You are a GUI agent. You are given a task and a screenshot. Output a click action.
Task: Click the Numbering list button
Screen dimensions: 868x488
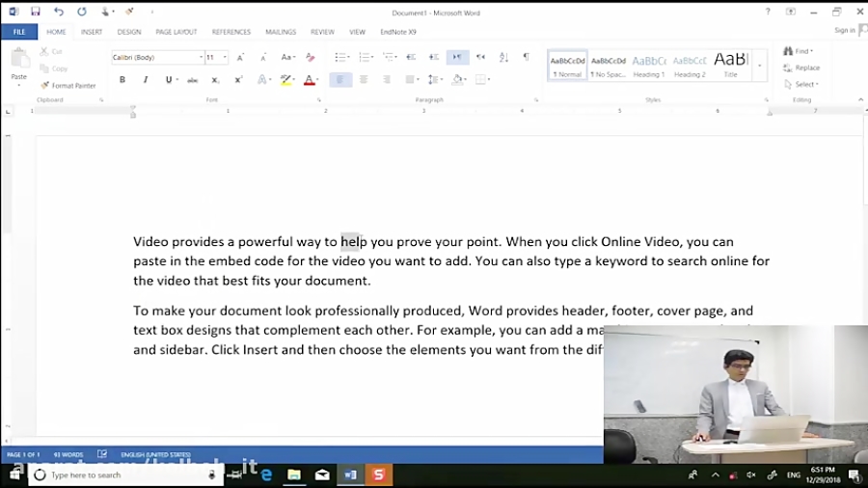tap(366, 57)
